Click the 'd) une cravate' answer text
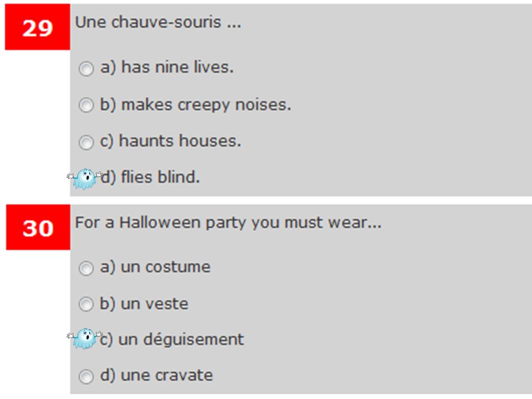The image size is (532, 399). (156, 375)
